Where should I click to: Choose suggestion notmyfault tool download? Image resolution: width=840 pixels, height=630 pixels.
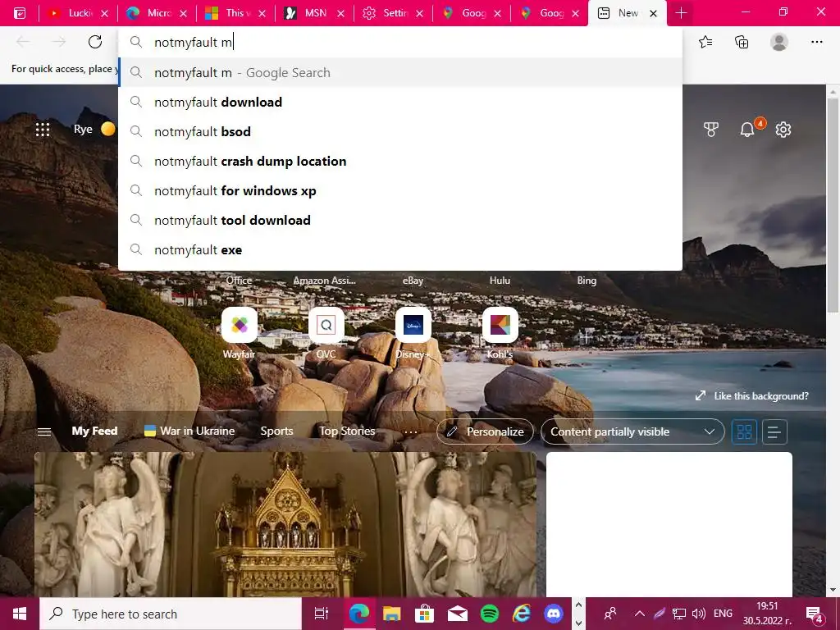pyautogui.click(x=400, y=220)
